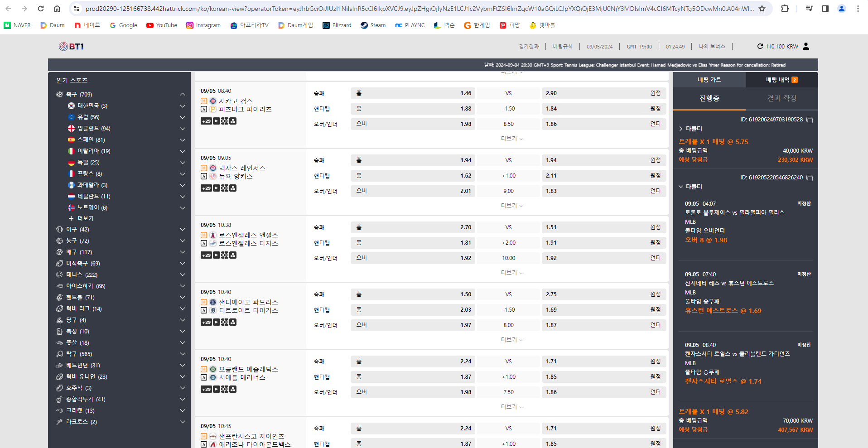868x448 pixels.
Task: Select away win 2.90 for Pittsburgh Pirates
Action: click(604, 93)
